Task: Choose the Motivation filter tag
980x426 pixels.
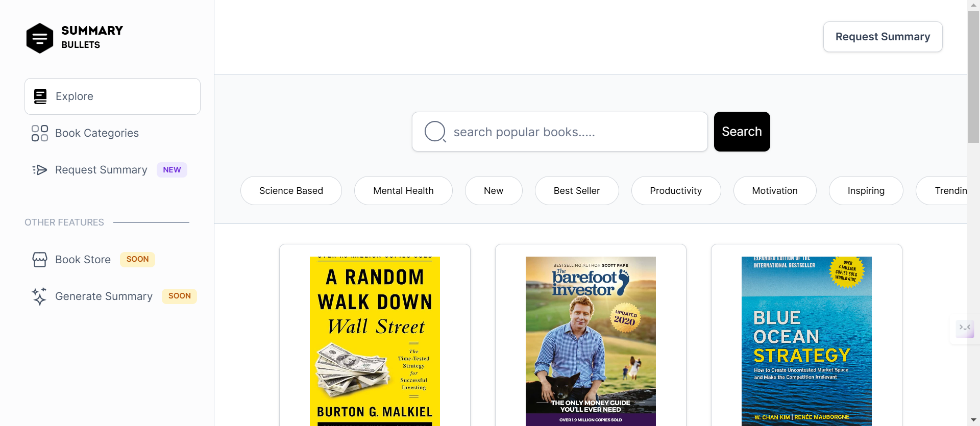Action: point(775,191)
